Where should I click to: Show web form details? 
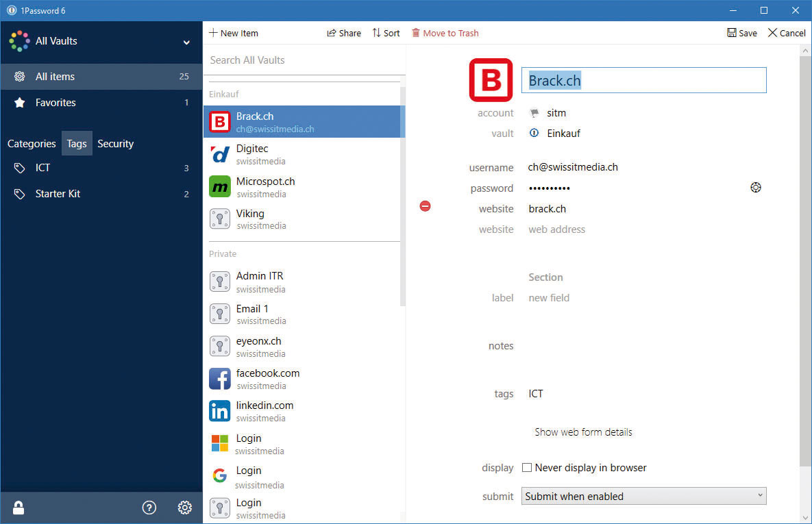point(584,432)
